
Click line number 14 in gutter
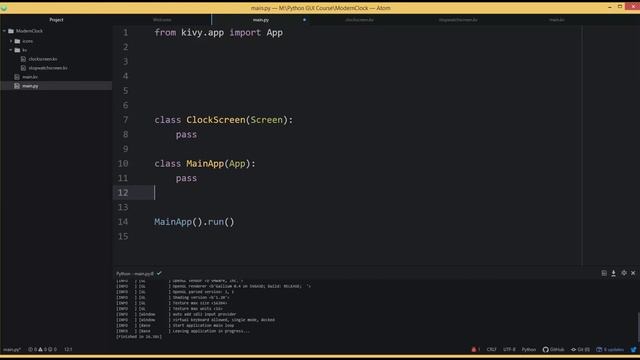point(123,222)
